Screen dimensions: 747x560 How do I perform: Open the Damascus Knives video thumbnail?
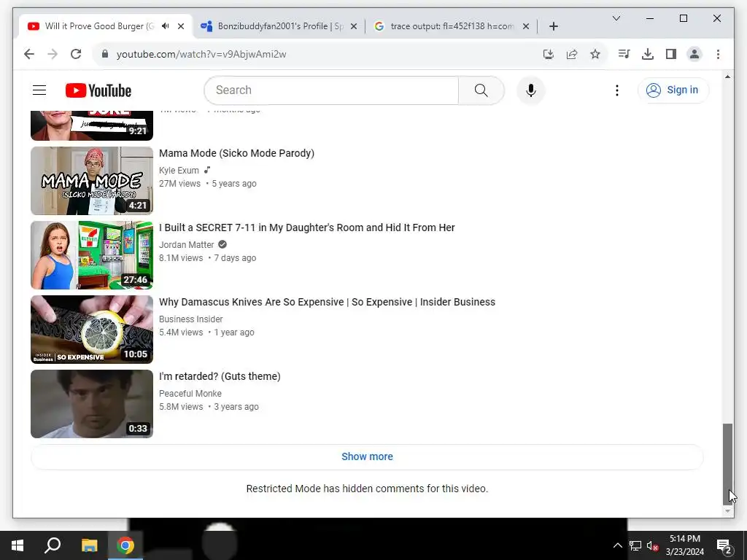[x=92, y=330]
